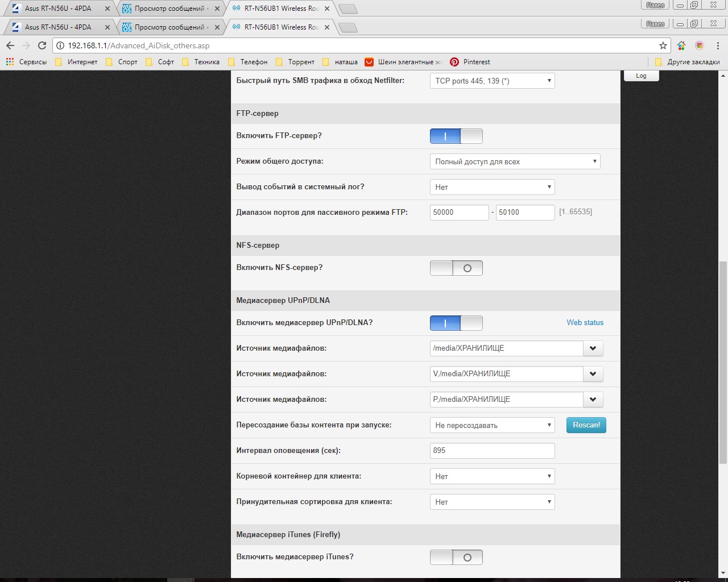The height and width of the screenshot is (582, 728).
Task: Open the Пересоздание базы контента dropdown
Action: [492, 425]
